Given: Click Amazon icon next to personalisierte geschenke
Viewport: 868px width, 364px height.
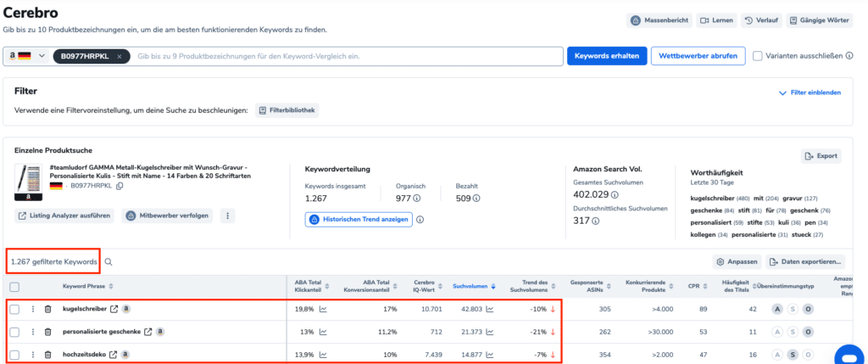Looking at the screenshot, I should pyautogui.click(x=159, y=332).
